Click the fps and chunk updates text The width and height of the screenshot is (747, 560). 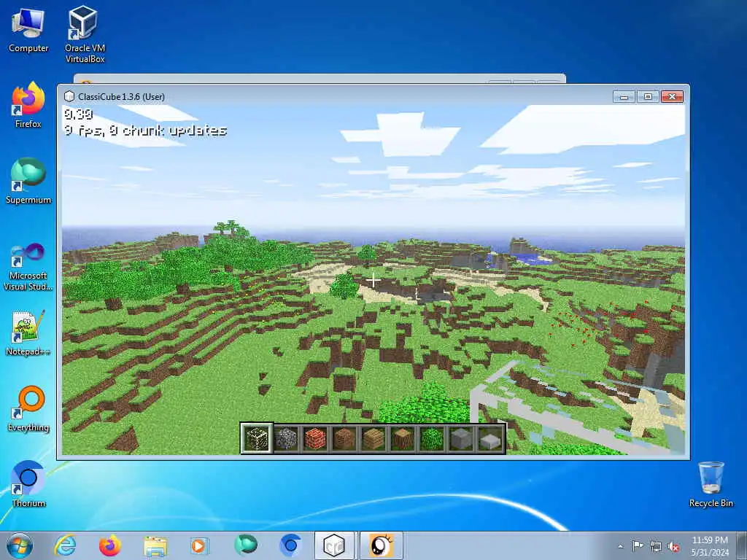145,131
